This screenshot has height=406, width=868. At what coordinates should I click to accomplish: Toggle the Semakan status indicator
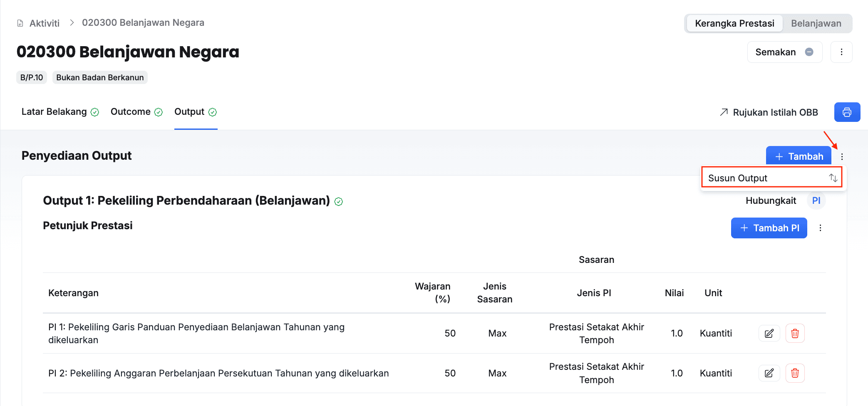click(809, 52)
